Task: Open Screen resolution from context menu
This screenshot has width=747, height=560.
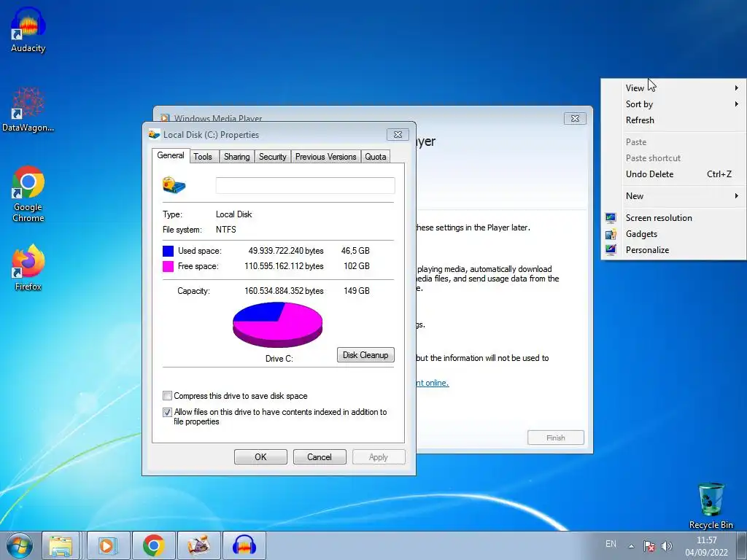Action: coord(673,218)
